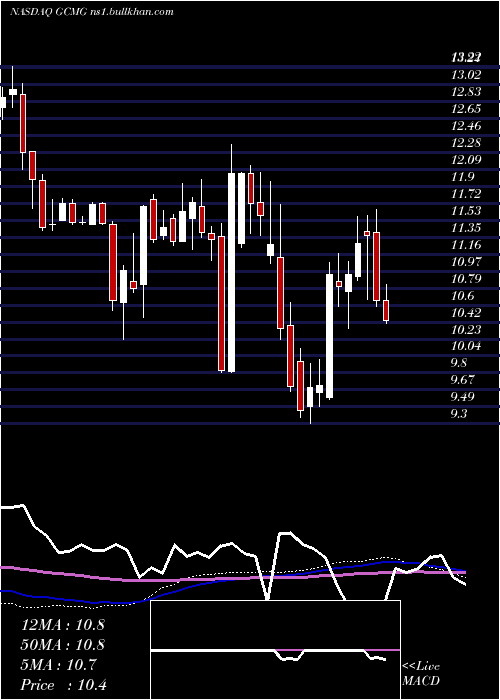Click the 10.23 price axis label
The image size is (500, 700).
pos(466,329)
